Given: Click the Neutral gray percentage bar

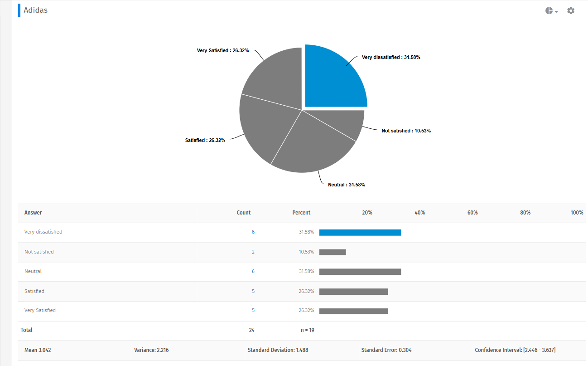Looking at the screenshot, I should pyautogui.click(x=360, y=271).
